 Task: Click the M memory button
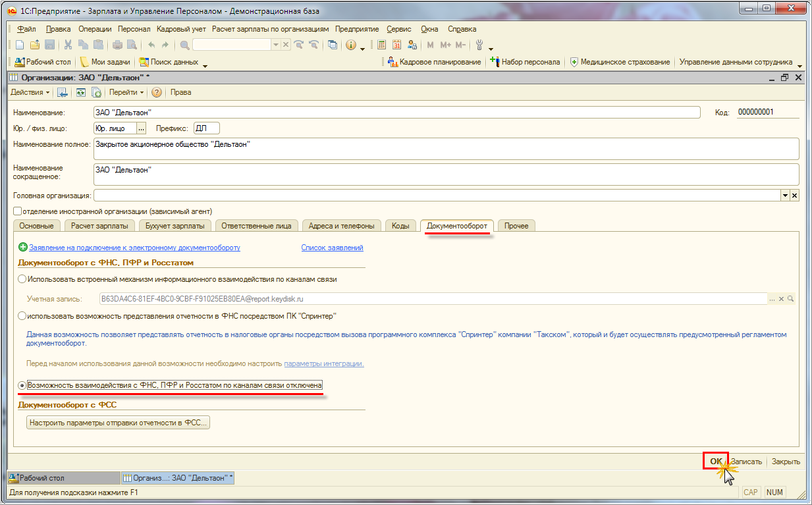coord(431,45)
